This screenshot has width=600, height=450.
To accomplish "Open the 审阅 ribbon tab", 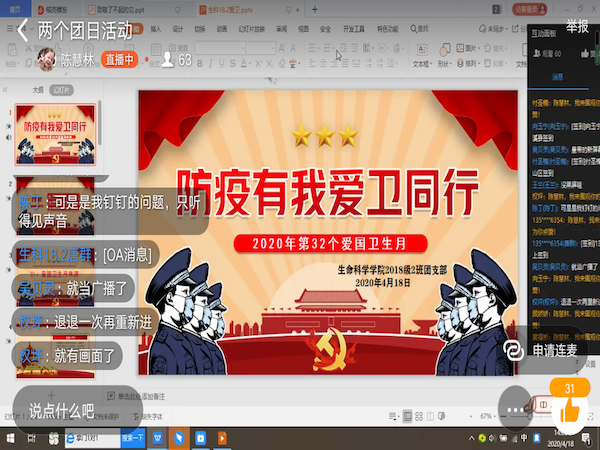I will coord(282,29).
